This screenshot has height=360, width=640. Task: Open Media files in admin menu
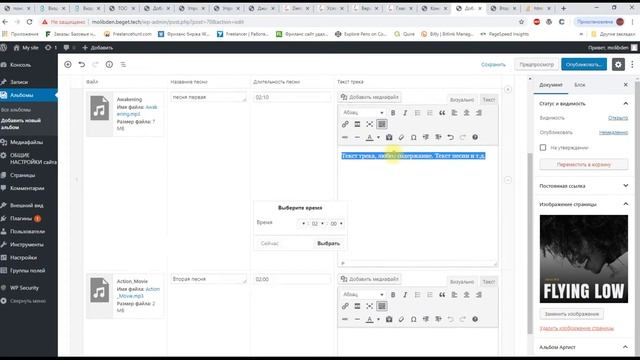coord(27,142)
